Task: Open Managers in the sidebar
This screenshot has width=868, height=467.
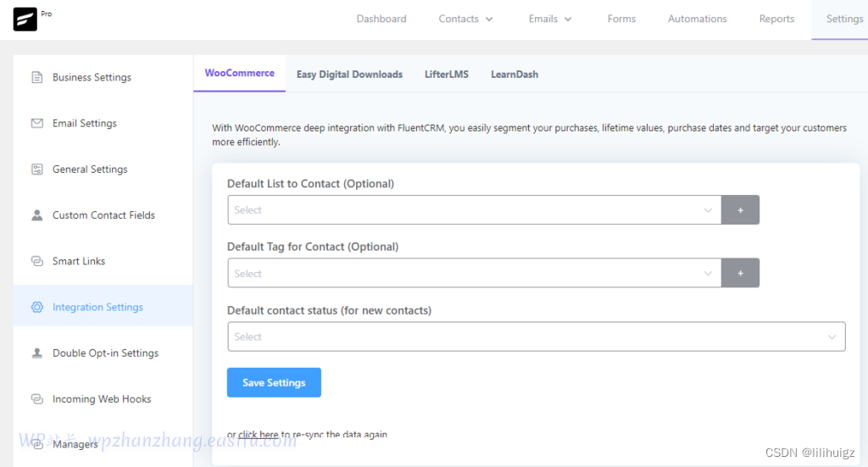Action: [x=75, y=444]
